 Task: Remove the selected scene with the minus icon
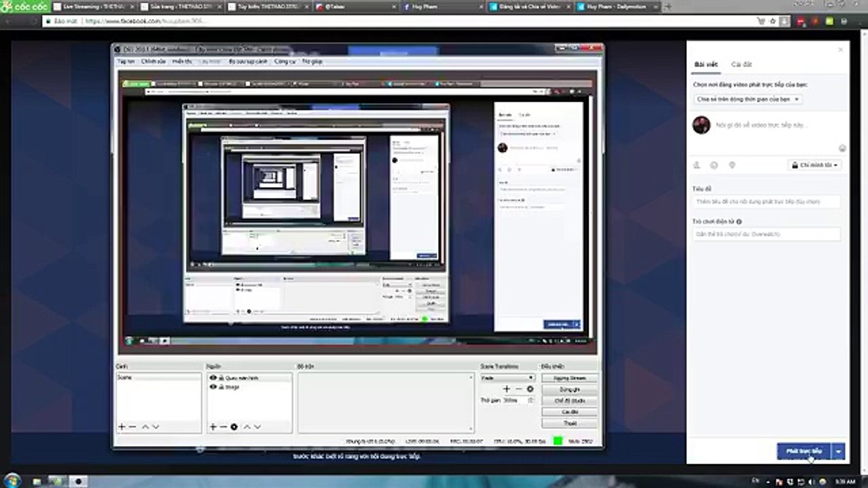133,427
